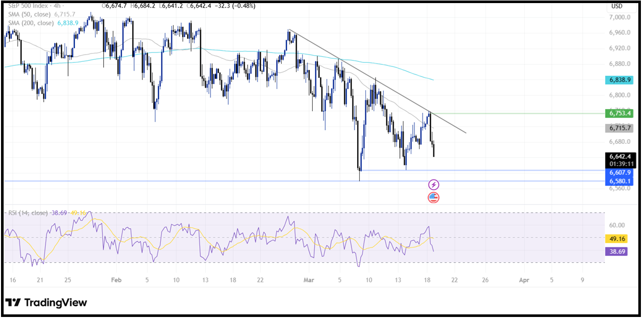This screenshot has width=644, height=318.
Task: Click the purple lightning economic event icon
Action: tap(433, 183)
